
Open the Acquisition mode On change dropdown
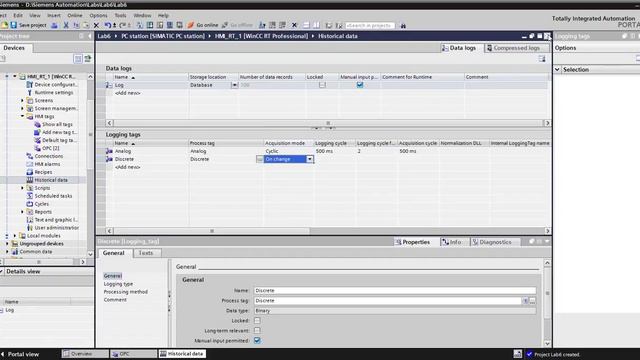click(310, 159)
